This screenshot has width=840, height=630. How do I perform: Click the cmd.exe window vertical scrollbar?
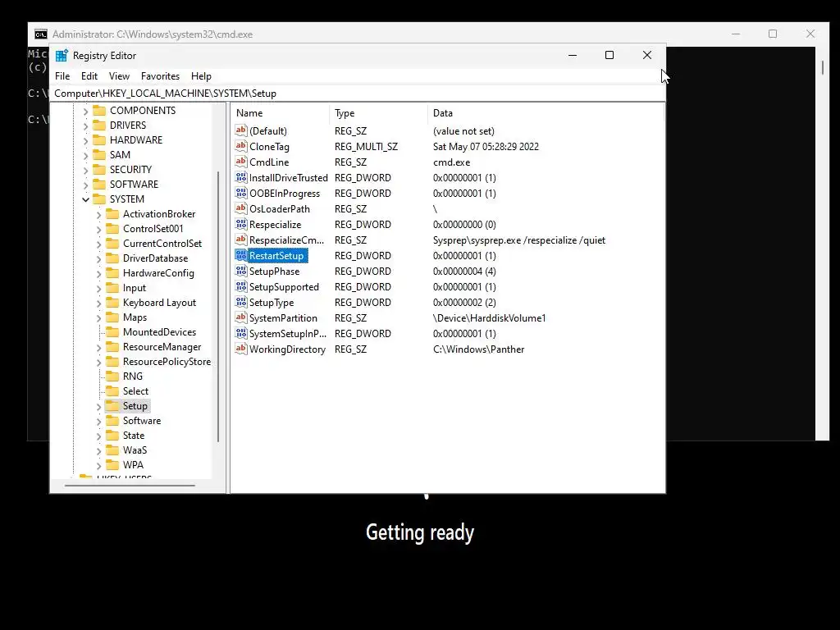tap(822, 67)
